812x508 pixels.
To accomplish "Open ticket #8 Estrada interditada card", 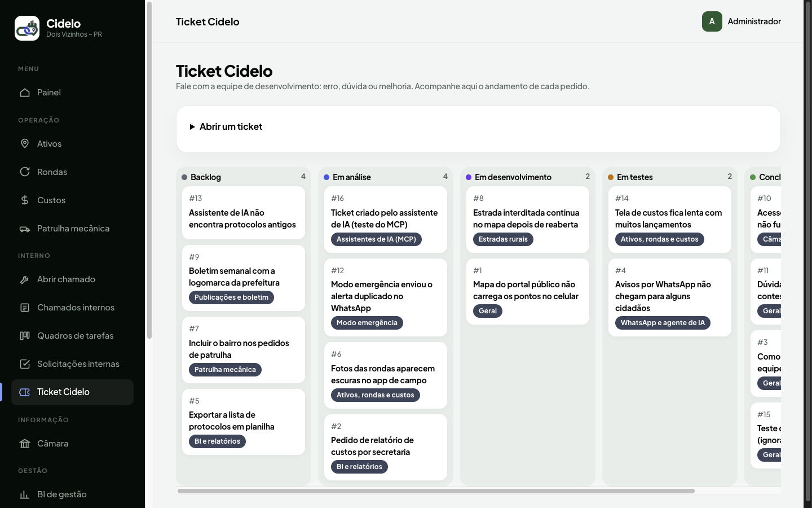I will click(x=528, y=220).
